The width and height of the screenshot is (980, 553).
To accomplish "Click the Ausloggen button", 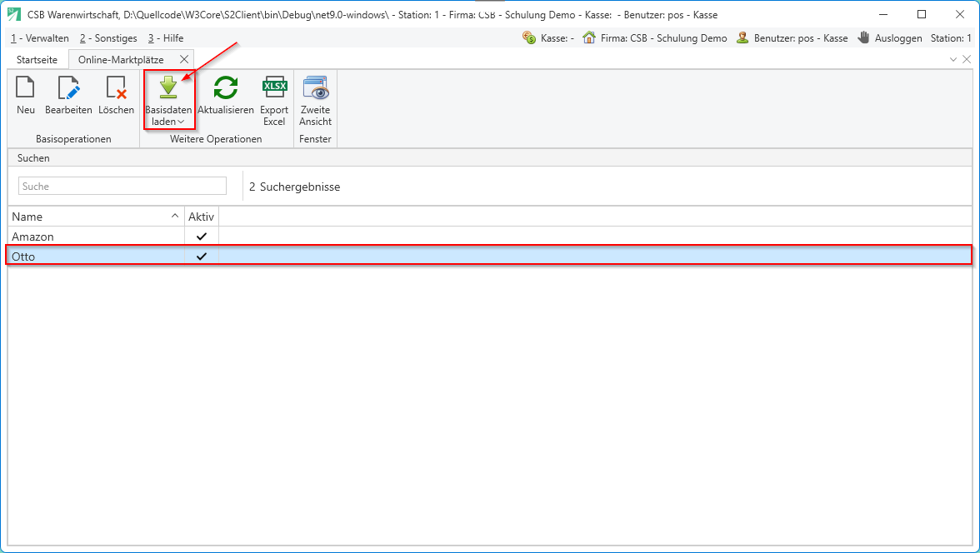I will pyautogui.click(x=890, y=38).
